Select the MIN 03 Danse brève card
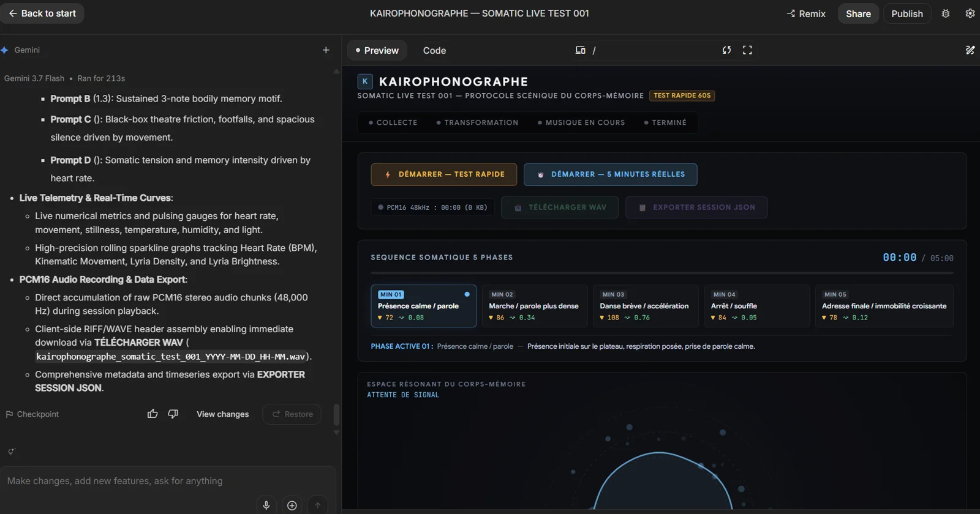980x514 pixels. [x=646, y=306]
